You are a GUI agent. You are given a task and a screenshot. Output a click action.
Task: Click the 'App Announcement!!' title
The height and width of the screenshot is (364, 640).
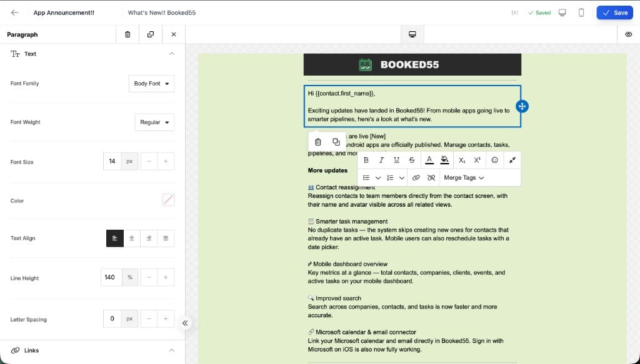(x=64, y=12)
